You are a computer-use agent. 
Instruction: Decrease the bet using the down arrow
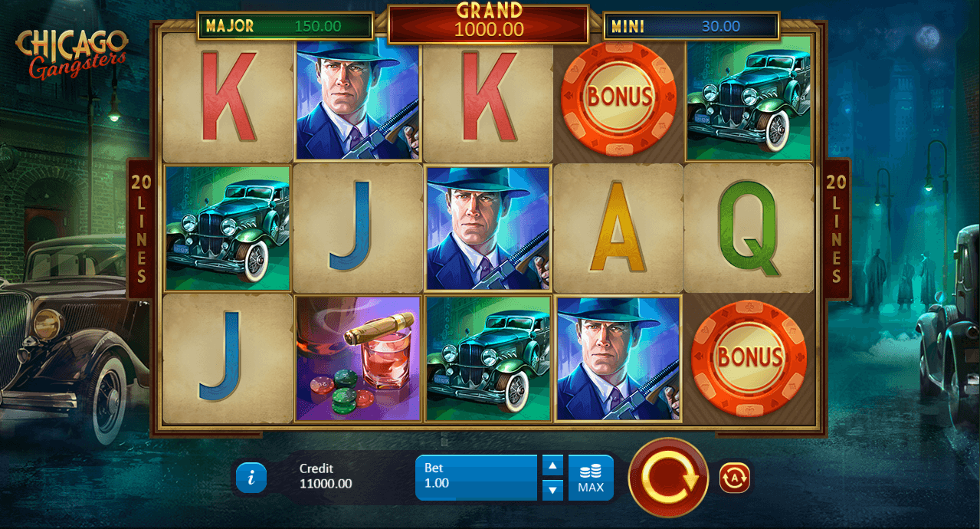(x=552, y=490)
